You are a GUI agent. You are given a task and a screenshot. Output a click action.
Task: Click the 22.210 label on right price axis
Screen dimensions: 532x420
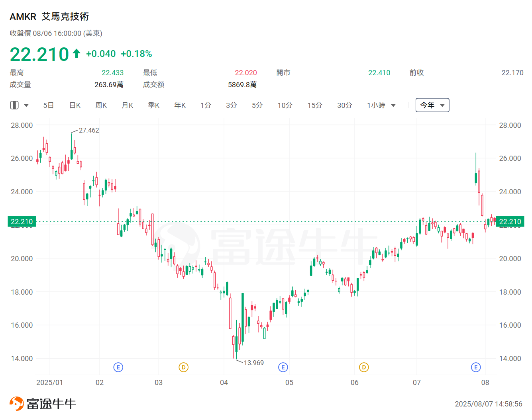click(x=510, y=221)
